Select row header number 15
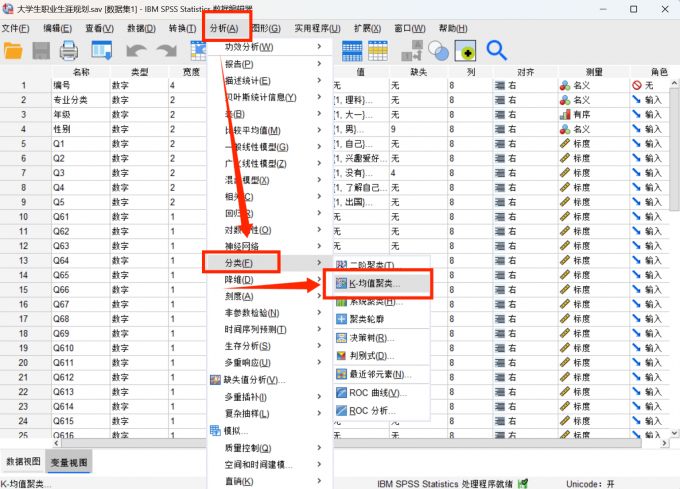Image resolution: width=680 pixels, height=489 pixels. pos(23,290)
